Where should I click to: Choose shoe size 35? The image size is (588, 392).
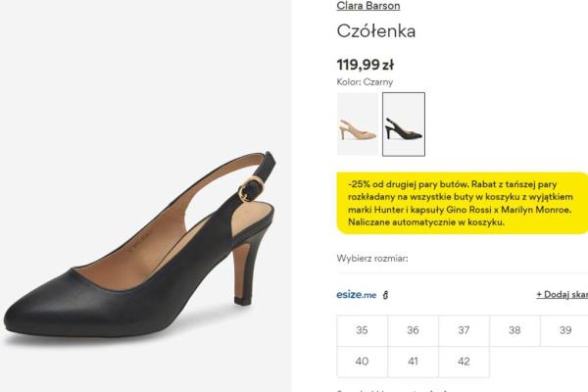tap(363, 331)
